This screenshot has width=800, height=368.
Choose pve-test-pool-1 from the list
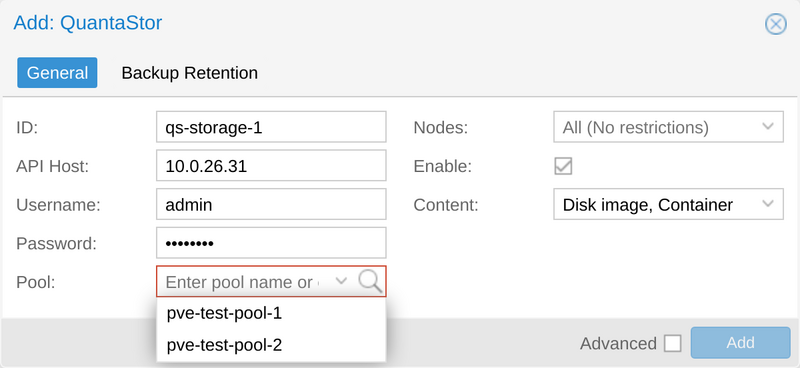tap(271, 313)
